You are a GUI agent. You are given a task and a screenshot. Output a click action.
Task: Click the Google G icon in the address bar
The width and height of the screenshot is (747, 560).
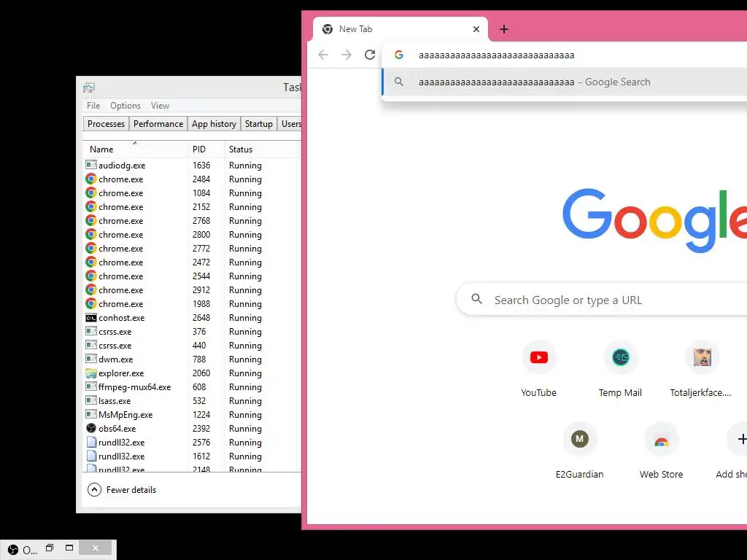point(399,55)
